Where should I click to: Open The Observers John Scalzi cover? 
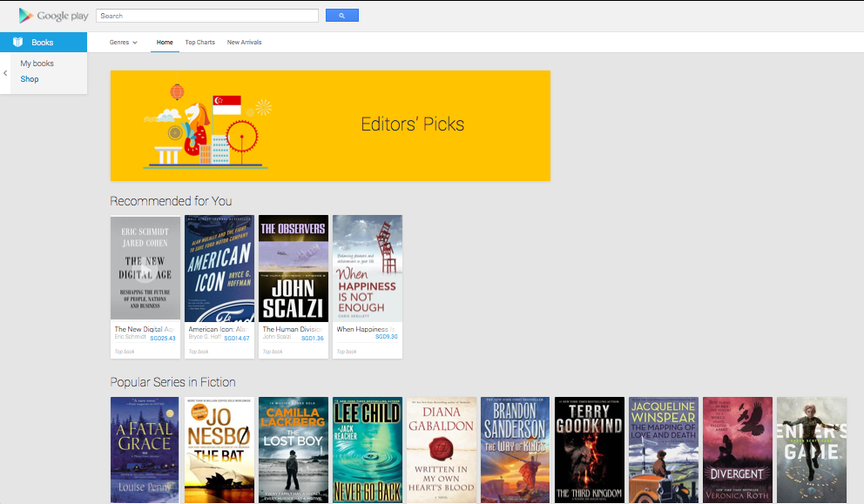point(294,268)
